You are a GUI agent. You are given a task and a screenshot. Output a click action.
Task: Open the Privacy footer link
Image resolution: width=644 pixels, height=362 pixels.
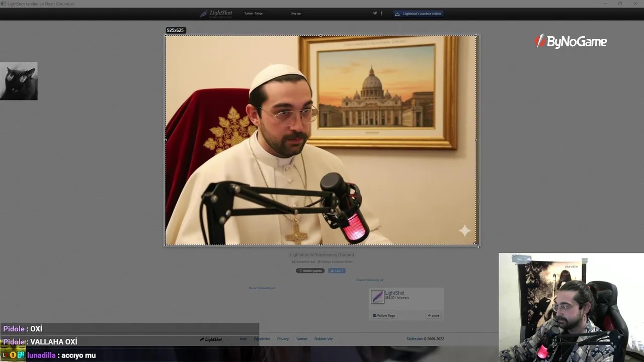point(283,339)
